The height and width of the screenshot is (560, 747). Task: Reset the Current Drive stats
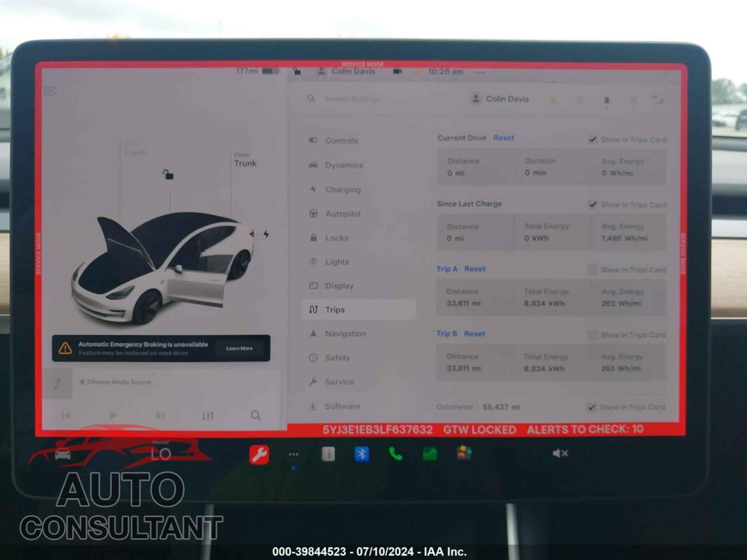point(504,138)
